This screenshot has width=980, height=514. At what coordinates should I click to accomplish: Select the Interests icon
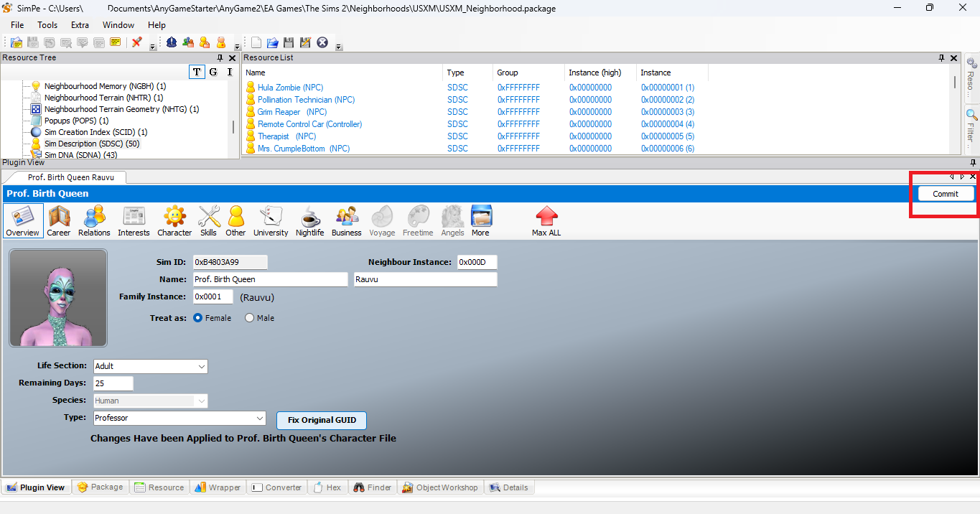tap(134, 220)
